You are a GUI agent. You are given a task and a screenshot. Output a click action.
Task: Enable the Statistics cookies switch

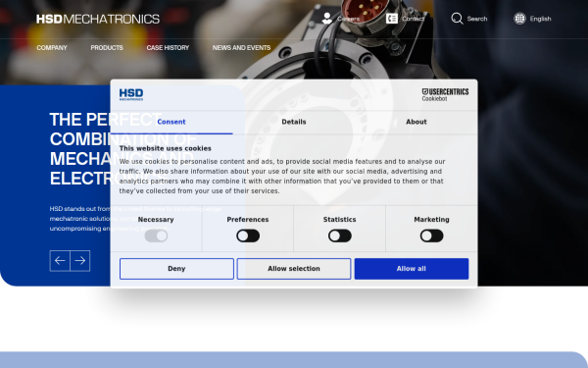pyautogui.click(x=340, y=236)
